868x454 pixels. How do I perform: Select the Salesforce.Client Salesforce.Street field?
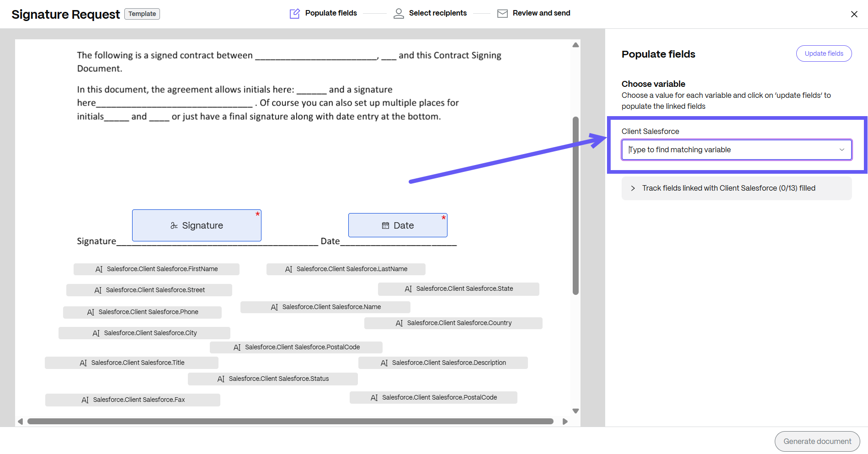[x=149, y=290]
